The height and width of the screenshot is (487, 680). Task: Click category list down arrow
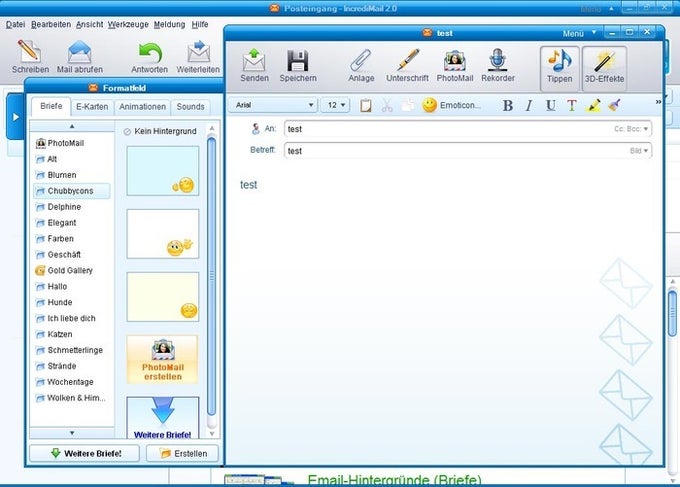(x=72, y=433)
